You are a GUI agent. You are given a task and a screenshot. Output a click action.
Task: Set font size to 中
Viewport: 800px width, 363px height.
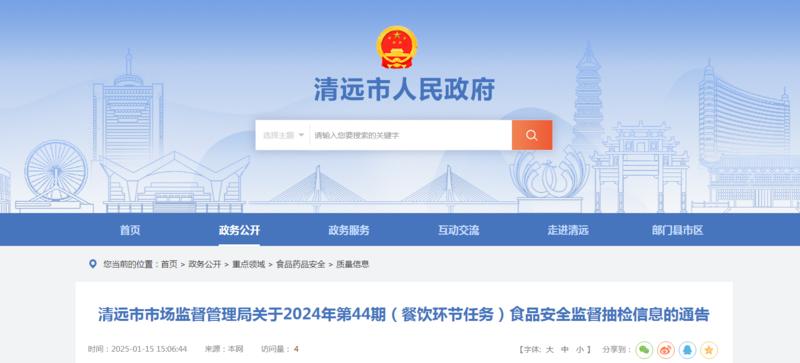click(x=564, y=350)
